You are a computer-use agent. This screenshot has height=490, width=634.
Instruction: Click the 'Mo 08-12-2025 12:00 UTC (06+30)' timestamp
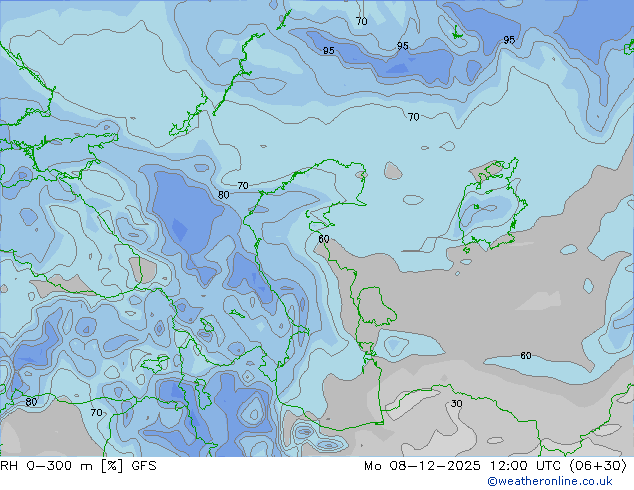(x=496, y=466)
